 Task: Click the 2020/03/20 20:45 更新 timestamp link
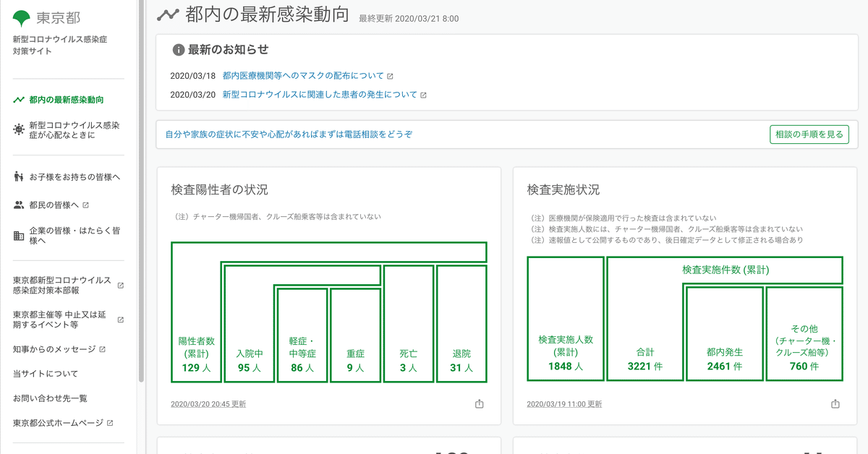coord(208,404)
